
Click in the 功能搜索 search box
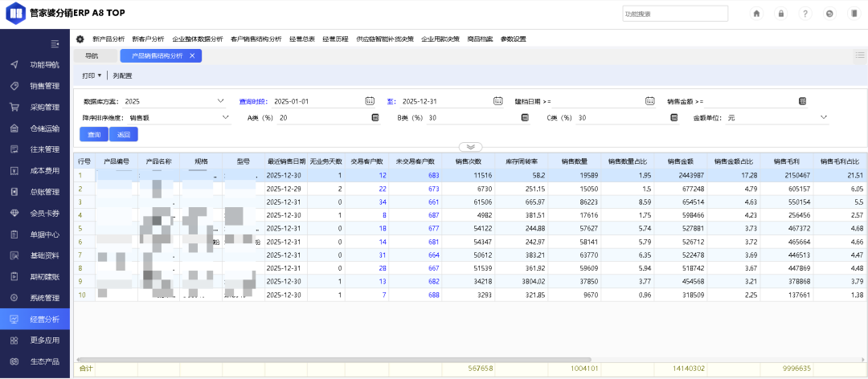click(x=675, y=14)
